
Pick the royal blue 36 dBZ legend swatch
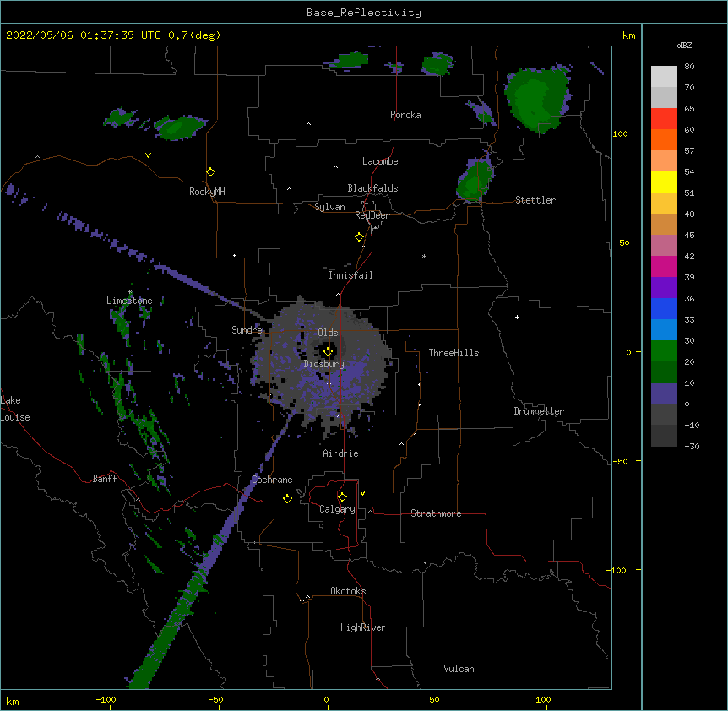pyautogui.click(x=664, y=308)
